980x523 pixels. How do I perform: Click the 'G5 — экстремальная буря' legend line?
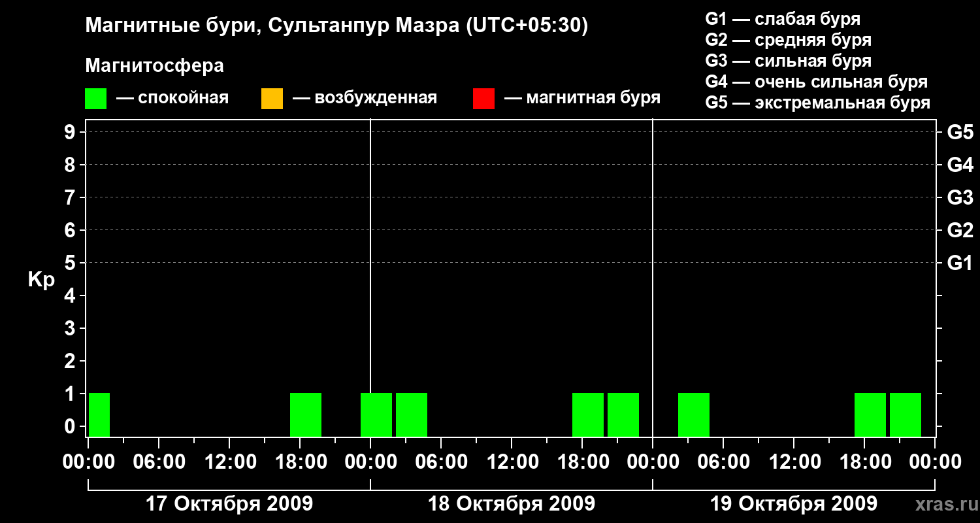(x=817, y=103)
